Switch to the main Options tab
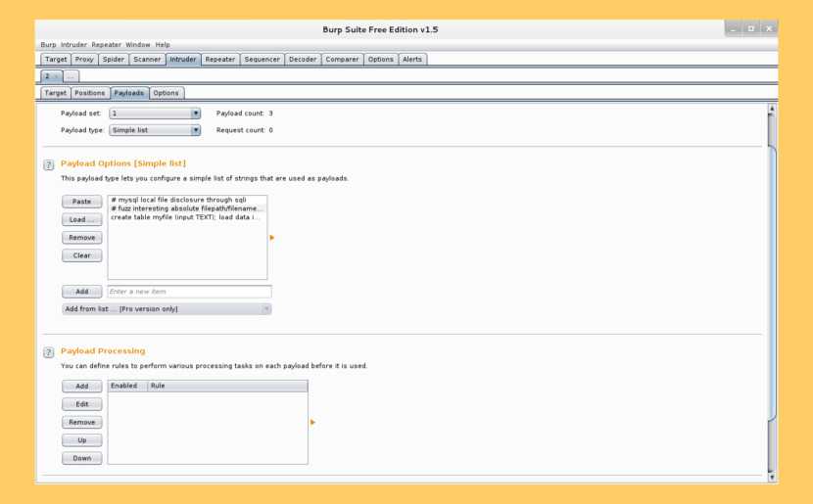Viewport: 813px width, 504px height. pos(381,59)
